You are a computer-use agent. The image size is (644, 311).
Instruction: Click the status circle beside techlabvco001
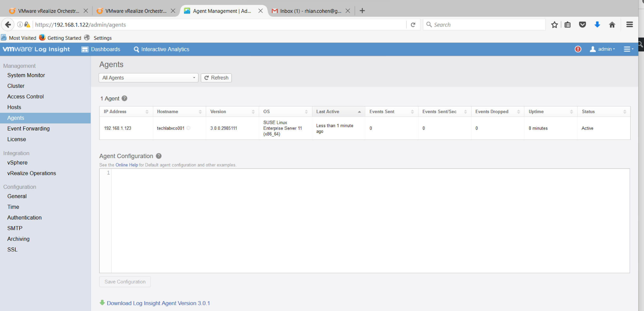click(189, 128)
